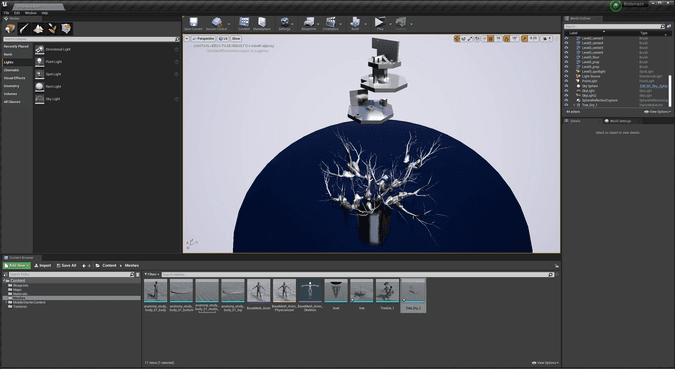
Task: Open the File menu
Action: tap(6, 13)
